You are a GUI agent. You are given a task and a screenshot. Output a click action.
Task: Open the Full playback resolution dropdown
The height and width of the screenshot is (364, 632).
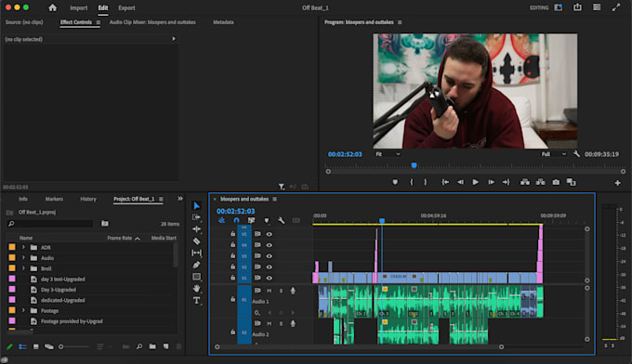tap(553, 154)
